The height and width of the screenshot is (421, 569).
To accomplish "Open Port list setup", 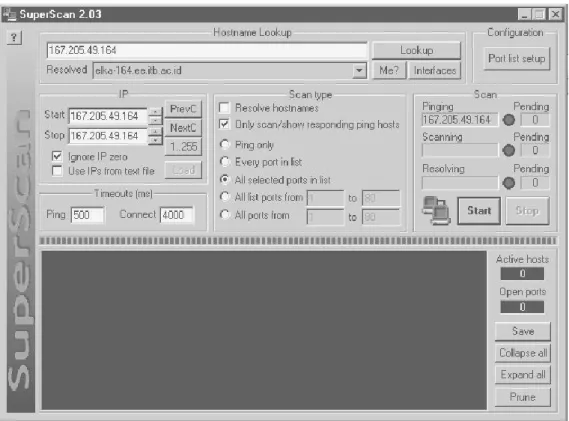I will [517, 58].
